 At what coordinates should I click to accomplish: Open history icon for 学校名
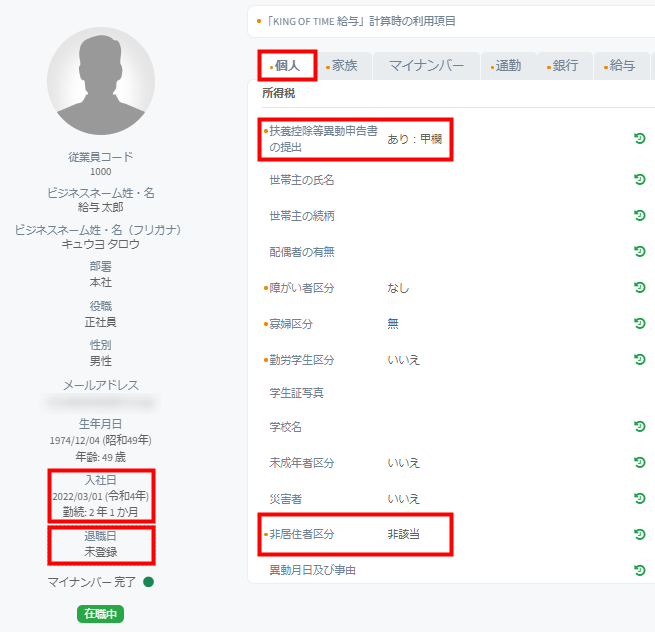tap(640, 426)
